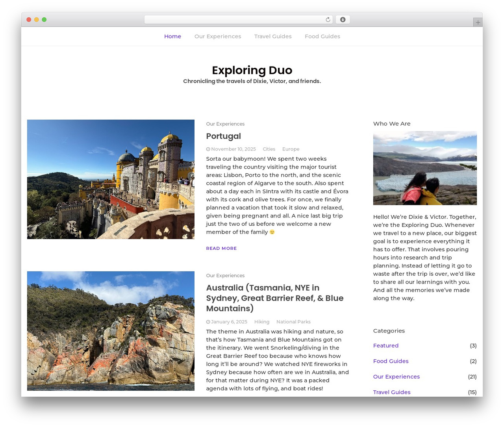The width and height of the screenshot is (504, 427).
Task: Click the (21) count beside Our Experiences
Action: 472,377
